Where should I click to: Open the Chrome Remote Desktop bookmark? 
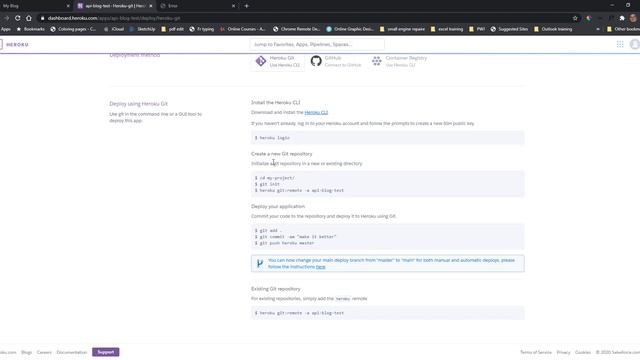[296, 29]
